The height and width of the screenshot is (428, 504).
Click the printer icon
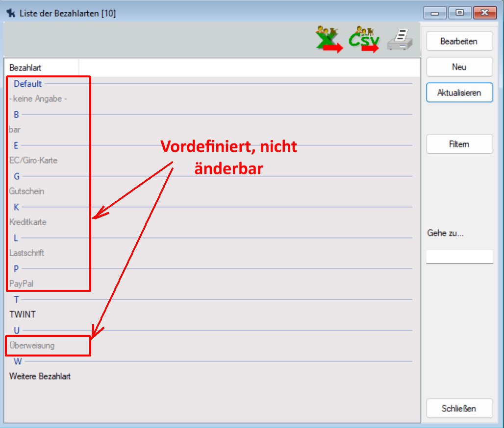(x=400, y=40)
